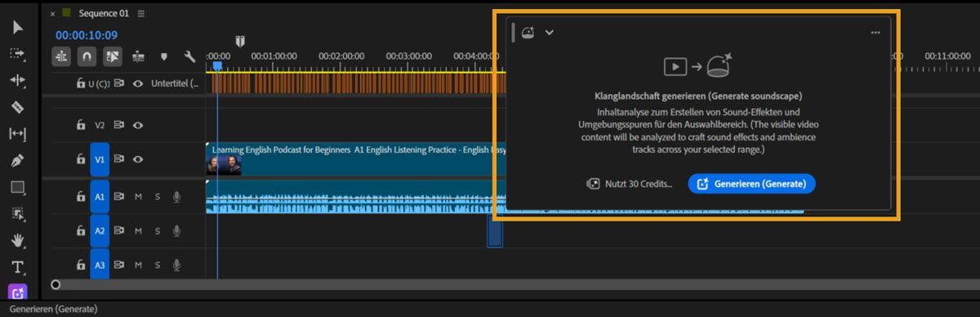980x317 pixels.
Task: Close the Sequence 01 tab with the x
Action: point(53,14)
